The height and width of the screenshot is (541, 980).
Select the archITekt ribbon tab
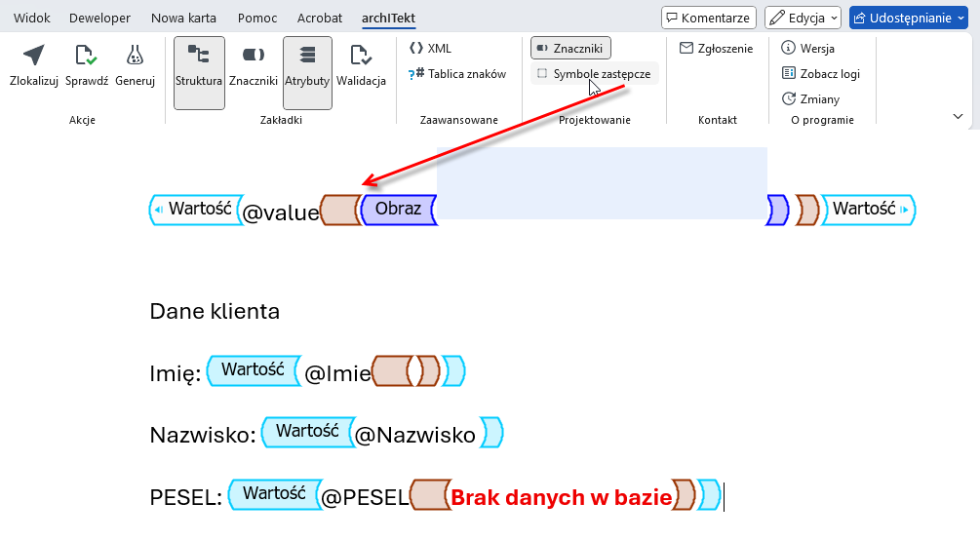pyautogui.click(x=388, y=19)
